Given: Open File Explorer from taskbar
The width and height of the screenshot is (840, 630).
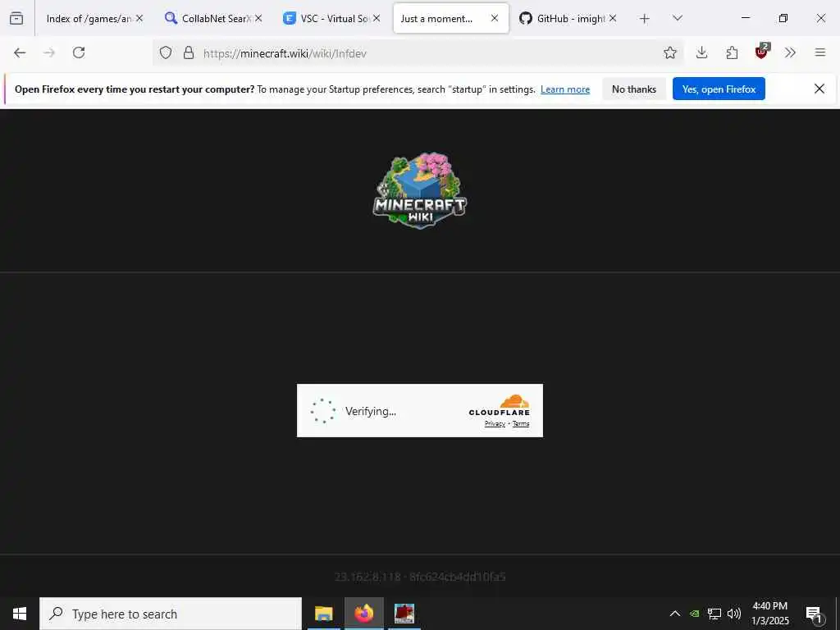Looking at the screenshot, I should (323, 614).
